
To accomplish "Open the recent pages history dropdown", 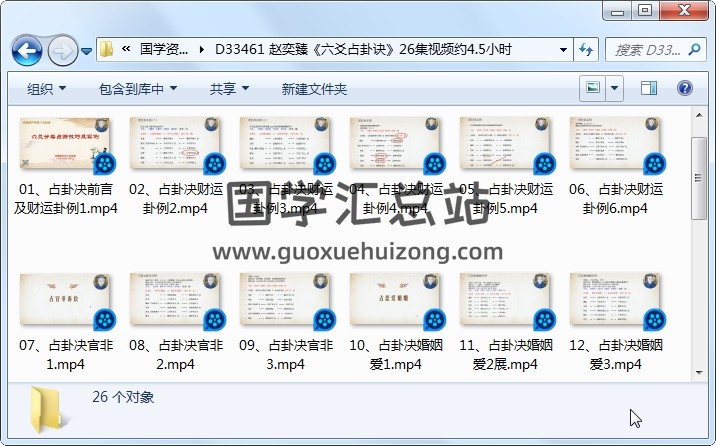I will click(x=87, y=50).
